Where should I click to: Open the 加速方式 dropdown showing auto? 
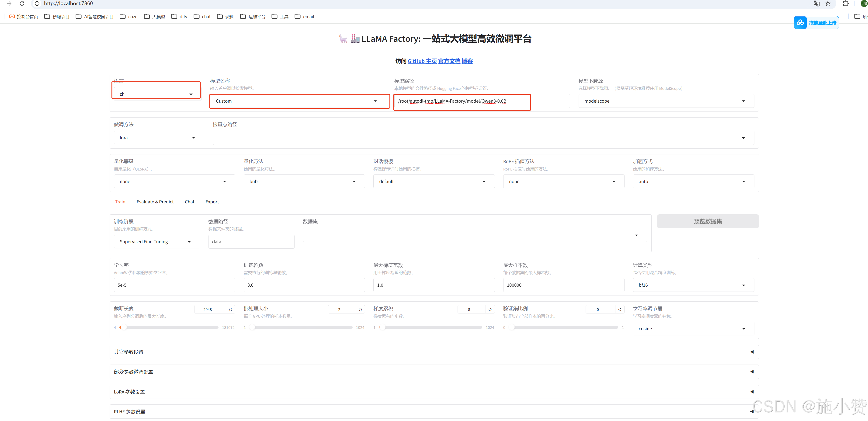coord(693,181)
